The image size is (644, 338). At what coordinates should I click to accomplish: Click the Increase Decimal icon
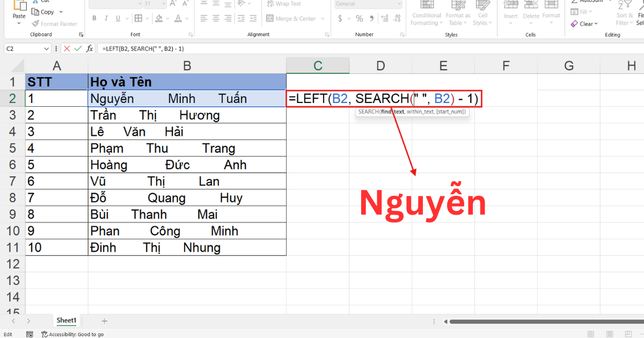click(384, 18)
